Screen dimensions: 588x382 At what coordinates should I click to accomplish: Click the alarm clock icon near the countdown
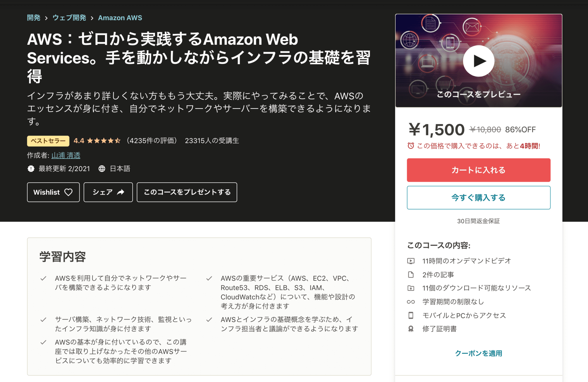[411, 146]
